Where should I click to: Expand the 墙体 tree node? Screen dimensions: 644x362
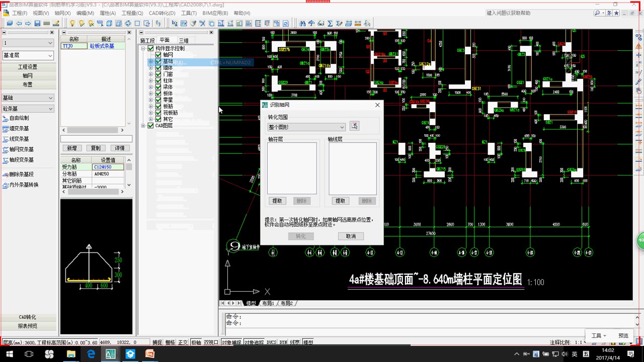pyautogui.click(x=150, y=68)
